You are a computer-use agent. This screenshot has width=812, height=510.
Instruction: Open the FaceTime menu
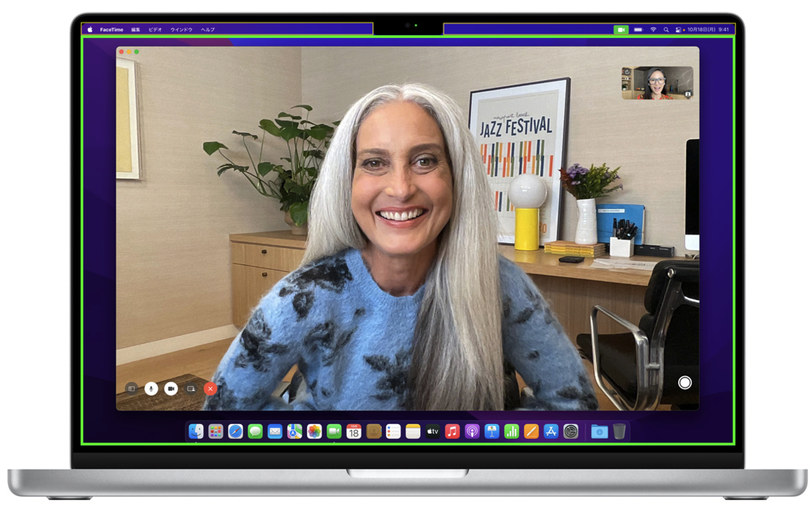[111, 30]
